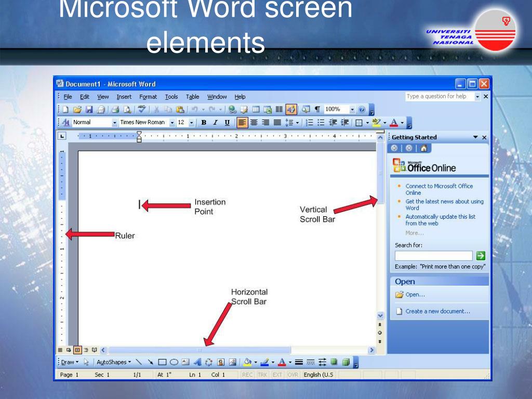This screenshot has width=532, height=399.
Task: Open the Line Spacing dropdown arrow
Action: (298, 123)
